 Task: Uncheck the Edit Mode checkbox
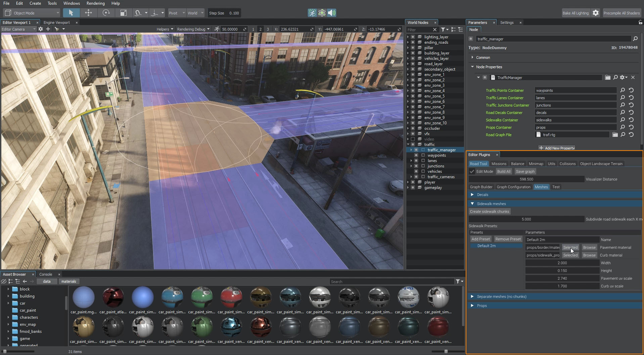472,171
